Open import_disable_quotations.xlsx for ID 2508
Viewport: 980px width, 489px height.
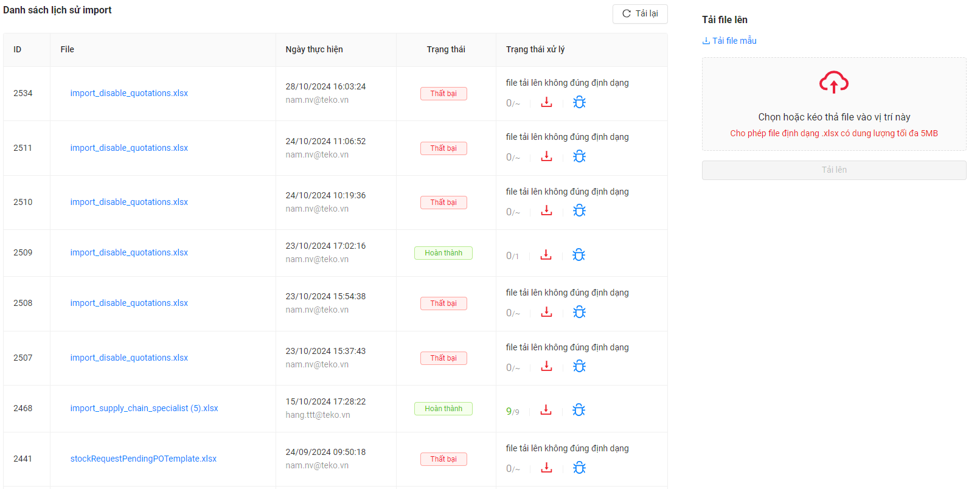click(x=129, y=303)
